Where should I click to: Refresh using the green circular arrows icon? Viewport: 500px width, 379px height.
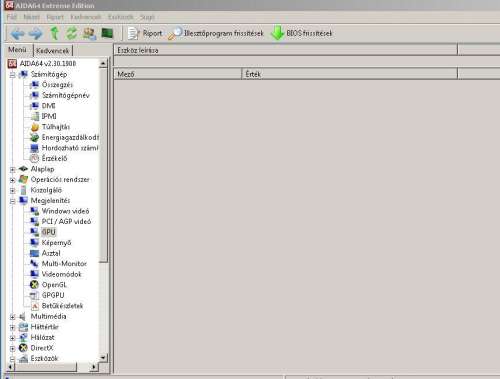point(71,33)
